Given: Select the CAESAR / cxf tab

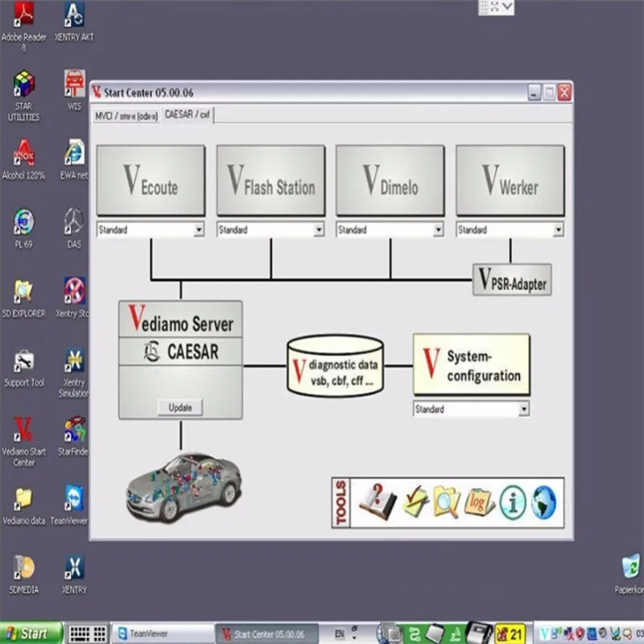Looking at the screenshot, I should [188, 114].
